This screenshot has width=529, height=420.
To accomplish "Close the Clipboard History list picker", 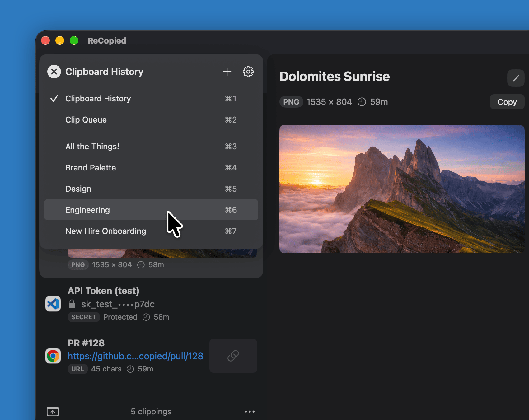I will click(x=54, y=72).
